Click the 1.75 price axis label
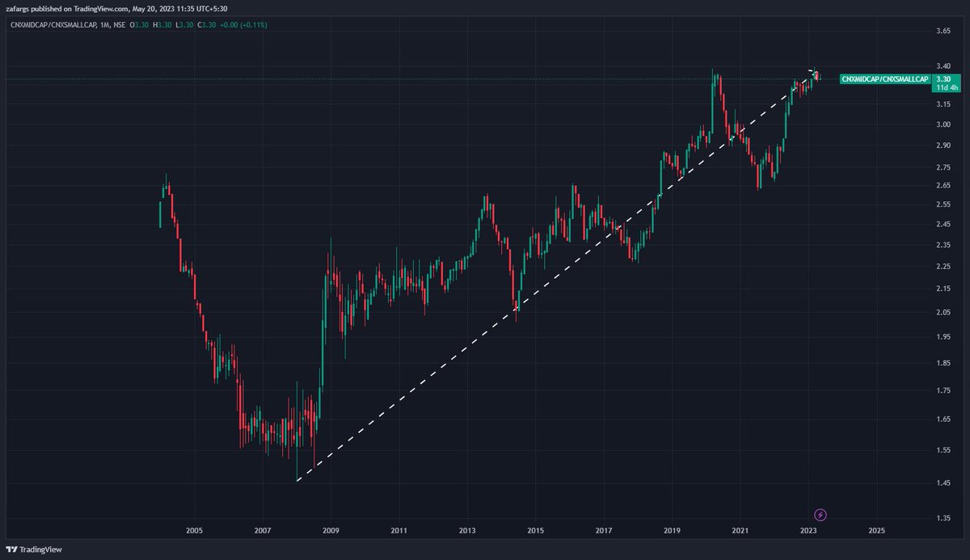The image size is (970, 560). (x=943, y=390)
